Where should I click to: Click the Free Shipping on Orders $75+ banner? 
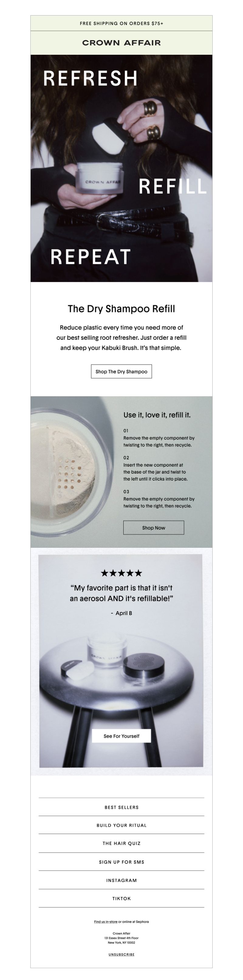pos(122,23)
